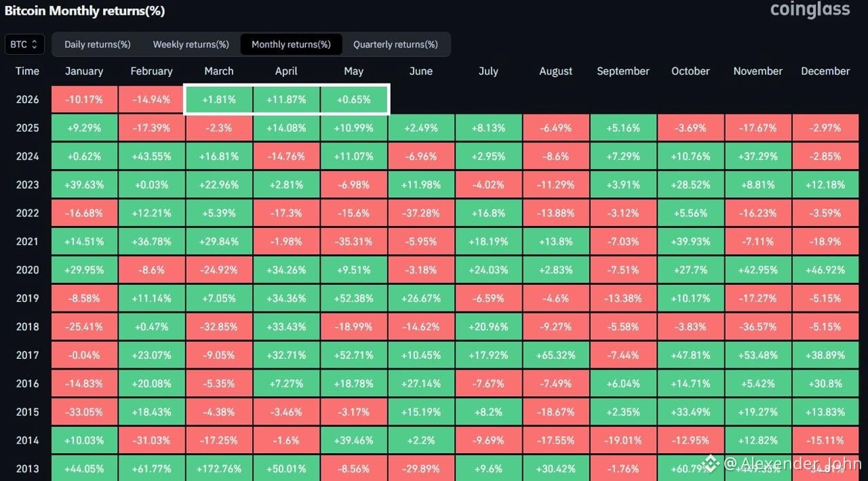The height and width of the screenshot is (481, 868).
Task: Click the March column header
Action: 219,71
